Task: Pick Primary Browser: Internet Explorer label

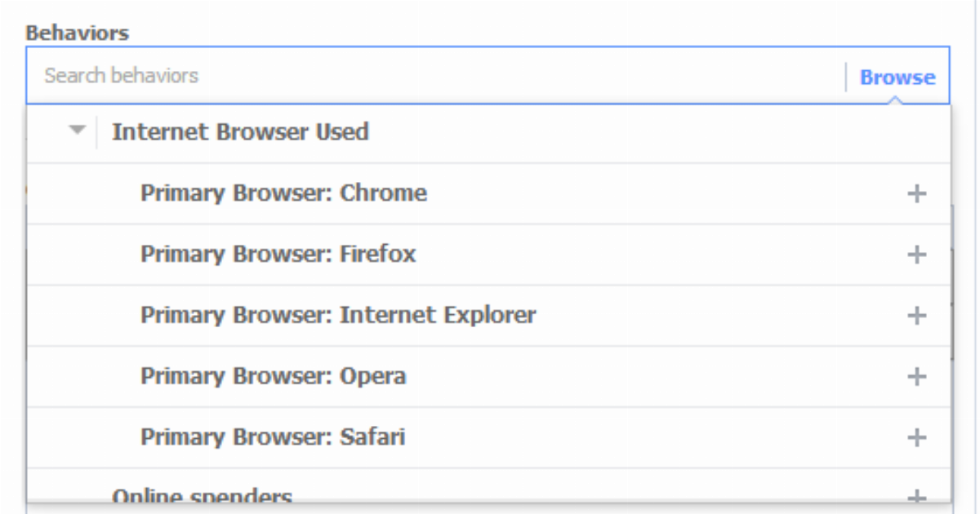Action: coord(338,316)
